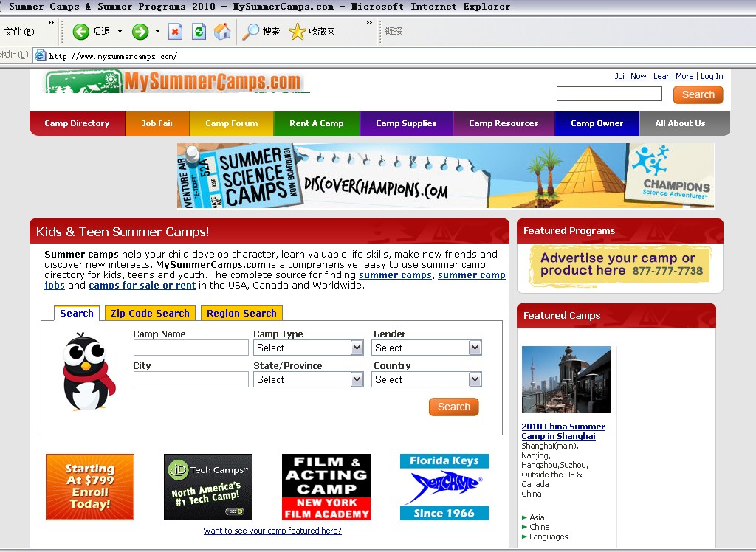
Task: Open the State/Province dropdown
Action: (309, 379)
